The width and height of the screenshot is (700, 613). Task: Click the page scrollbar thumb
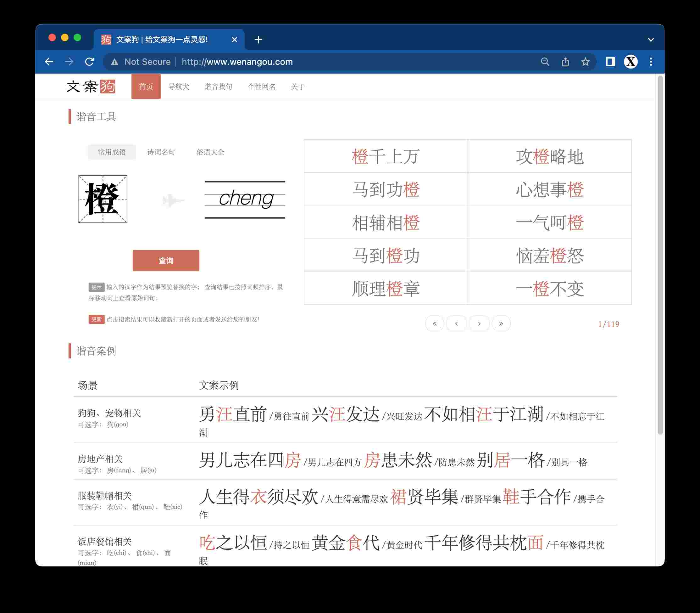point(660,255)
